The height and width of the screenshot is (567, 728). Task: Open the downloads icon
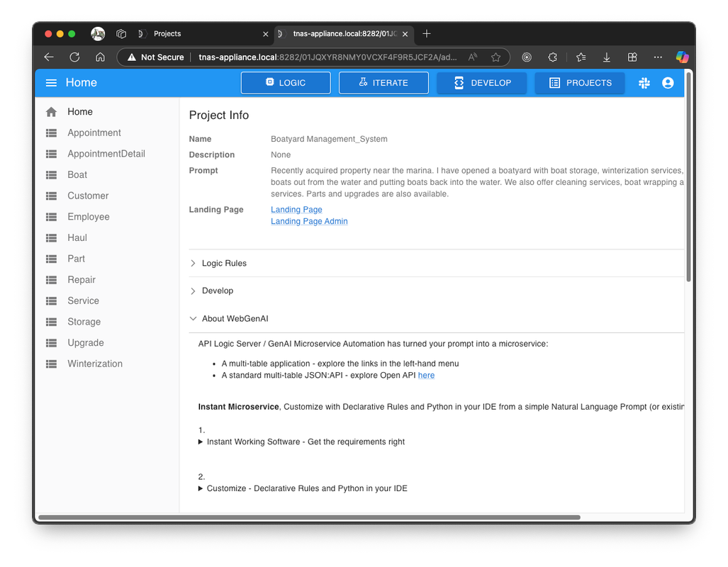point(606,57)
